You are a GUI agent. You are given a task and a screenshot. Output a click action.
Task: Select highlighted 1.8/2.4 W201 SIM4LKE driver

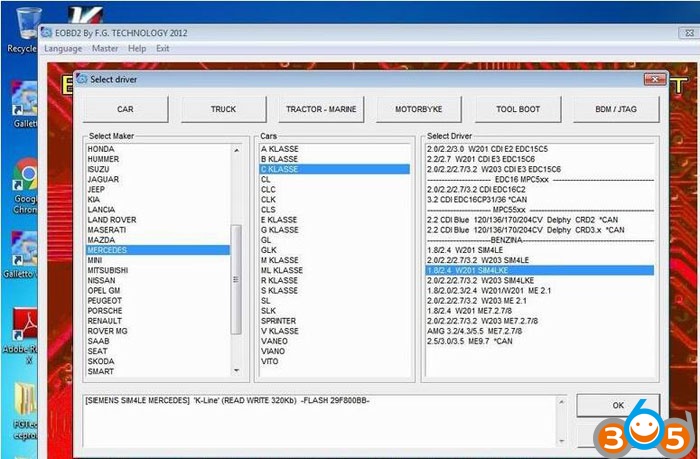540,270
